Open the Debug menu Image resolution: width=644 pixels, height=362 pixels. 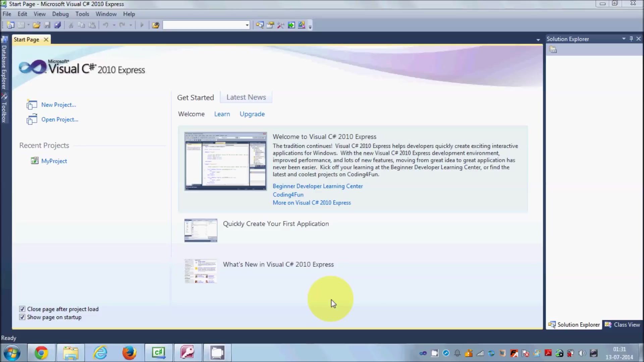point(60,14)
